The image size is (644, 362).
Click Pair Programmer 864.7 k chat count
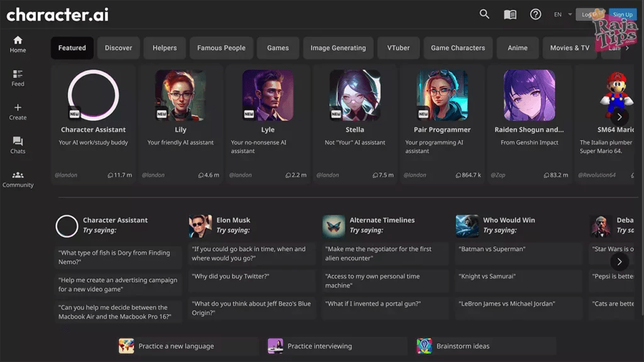468,175
